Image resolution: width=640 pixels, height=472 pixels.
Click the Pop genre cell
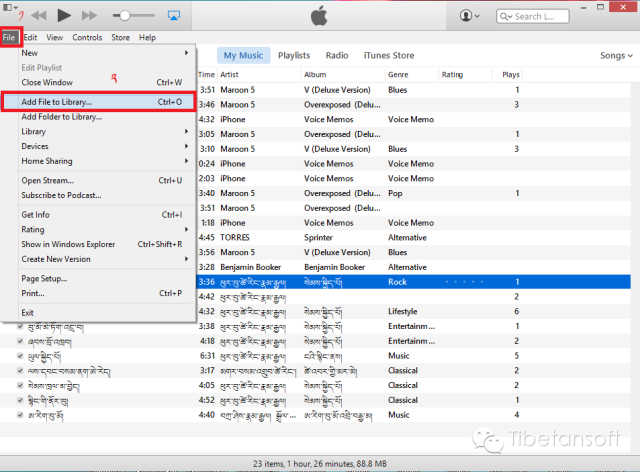click(395, 194)
